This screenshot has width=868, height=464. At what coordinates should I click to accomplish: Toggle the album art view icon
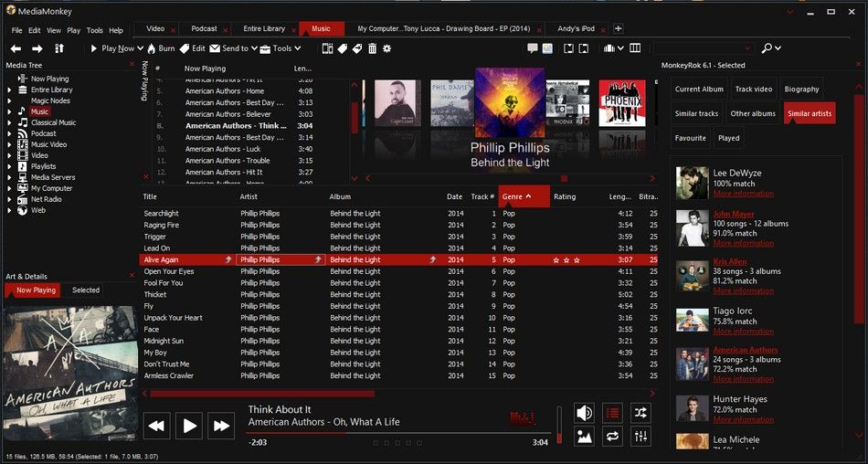click(547, 48)
